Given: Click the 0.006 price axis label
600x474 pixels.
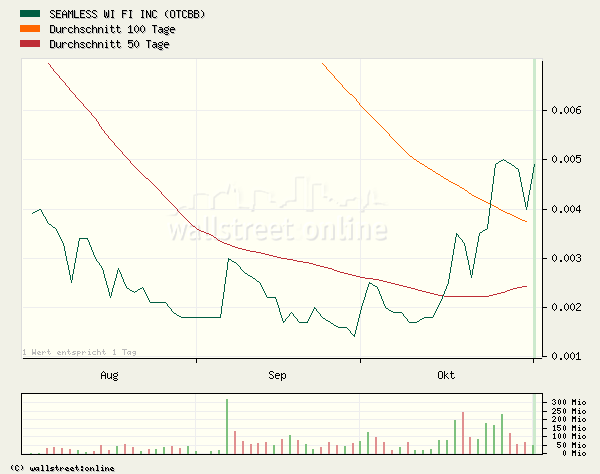Looking at the screenshot, I should pos(567,110).
